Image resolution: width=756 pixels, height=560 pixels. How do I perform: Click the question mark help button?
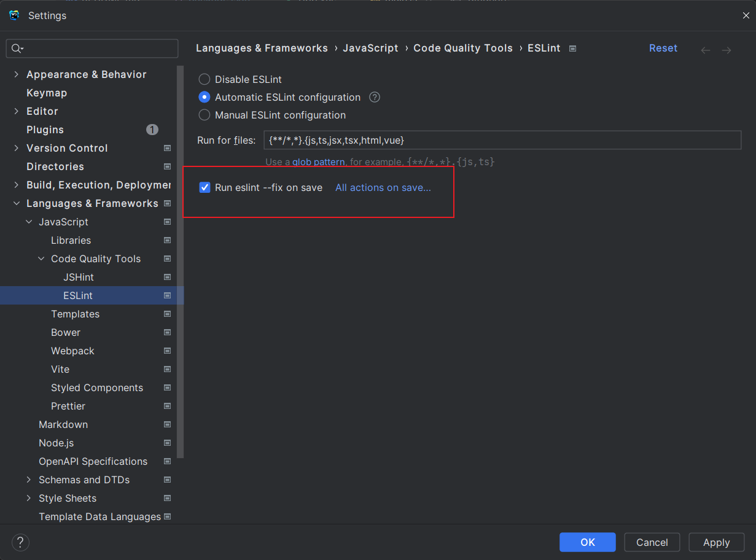tap(20, 542)
